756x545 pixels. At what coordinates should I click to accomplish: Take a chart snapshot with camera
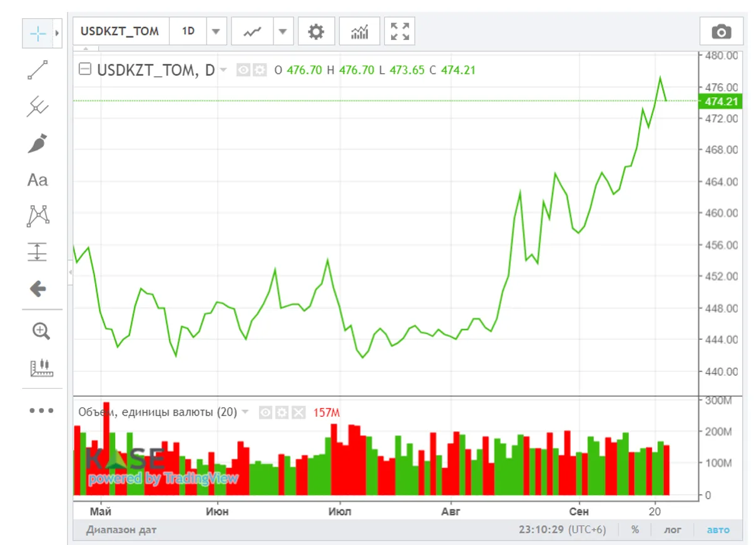(x=721, y=31)
